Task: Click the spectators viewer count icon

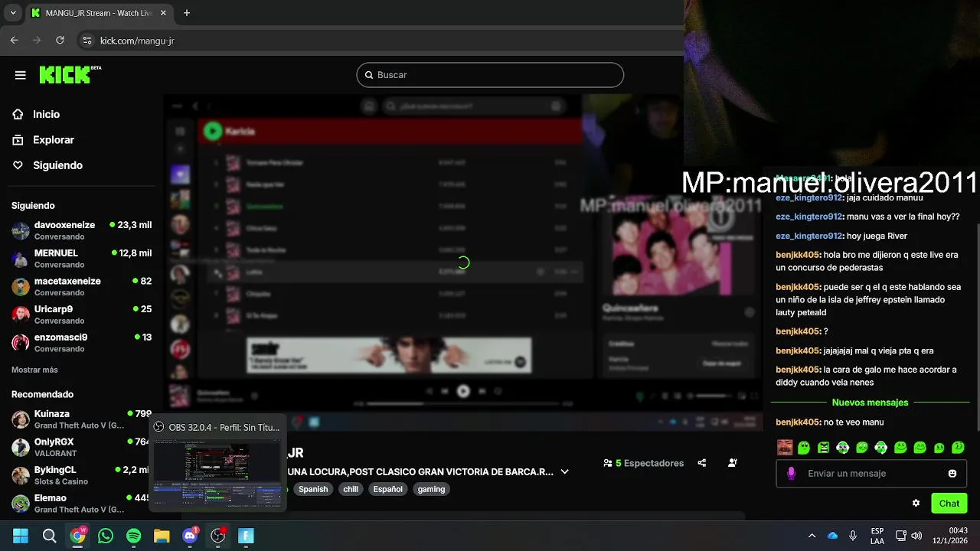Action: point(607,463)
